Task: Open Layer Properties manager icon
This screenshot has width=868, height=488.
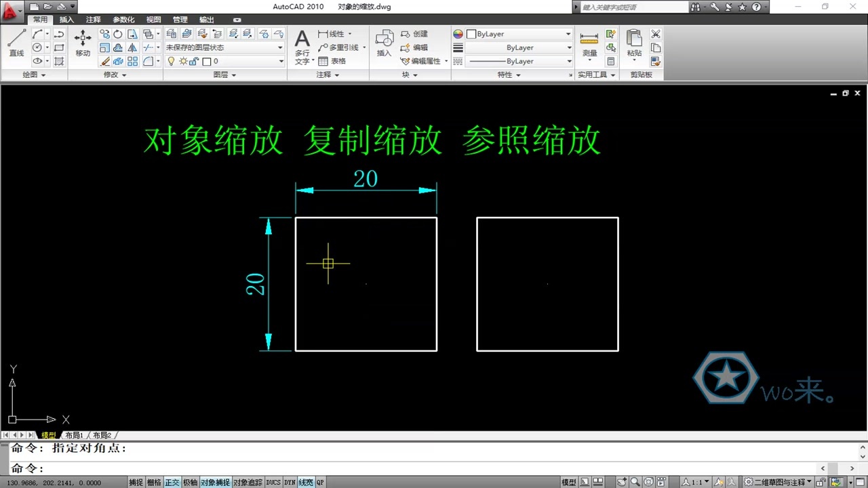Action: tap(171, 34)
